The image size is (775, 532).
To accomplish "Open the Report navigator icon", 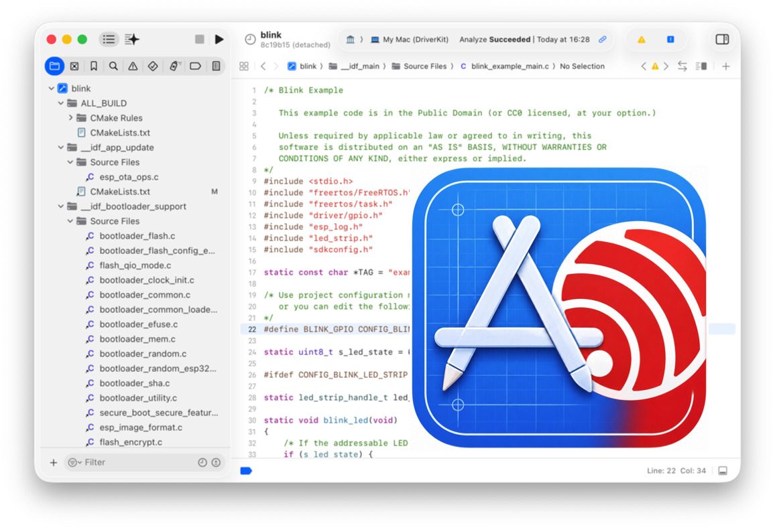I will point(216,66).
